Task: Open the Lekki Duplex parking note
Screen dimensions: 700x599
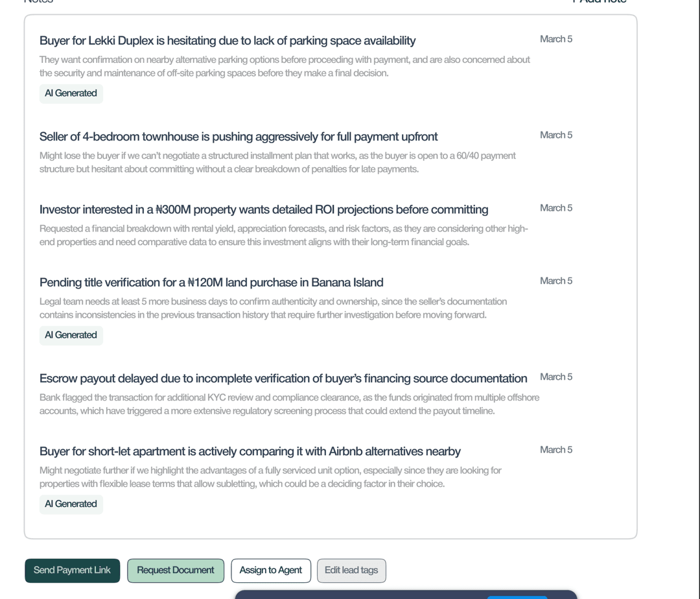Action: 227,40
